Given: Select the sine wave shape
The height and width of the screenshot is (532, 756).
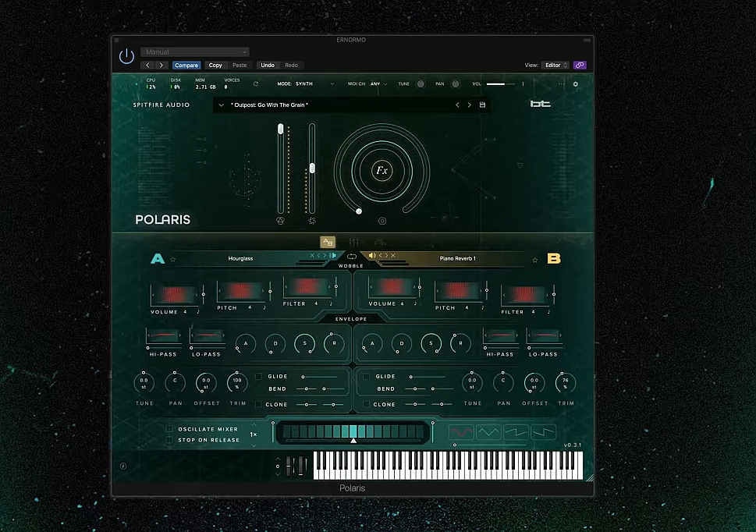Looking at the screenshot, I should (461, 432).
